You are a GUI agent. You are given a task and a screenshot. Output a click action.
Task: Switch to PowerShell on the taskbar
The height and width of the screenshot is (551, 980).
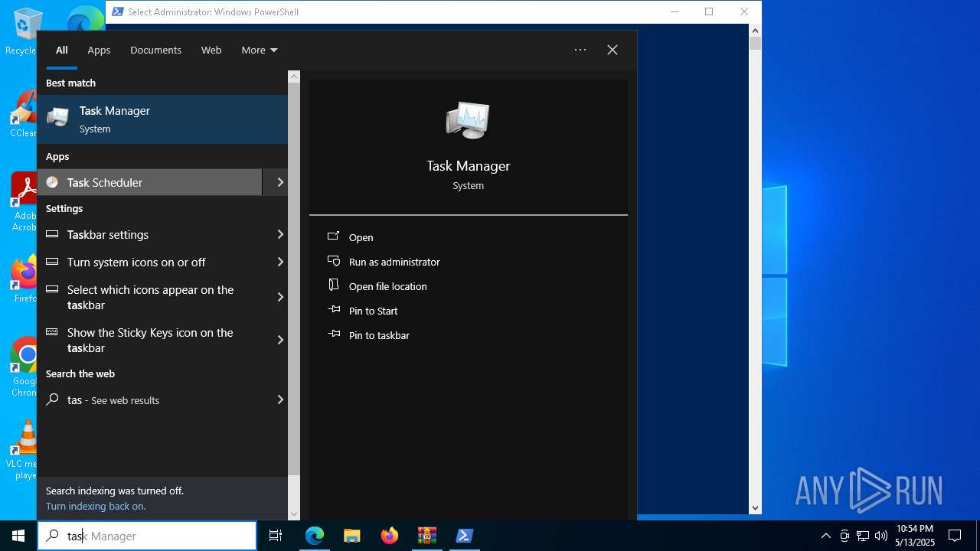pos(464,536)
